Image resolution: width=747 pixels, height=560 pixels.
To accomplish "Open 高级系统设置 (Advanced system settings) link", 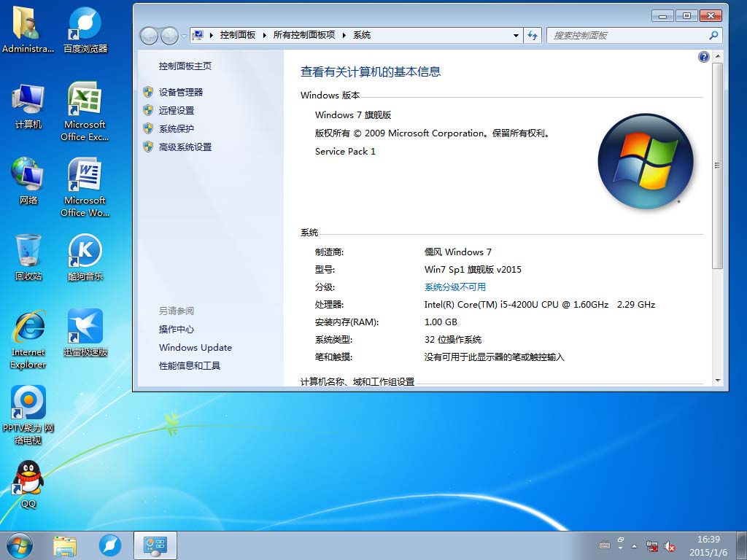I will tap(185, 147).
